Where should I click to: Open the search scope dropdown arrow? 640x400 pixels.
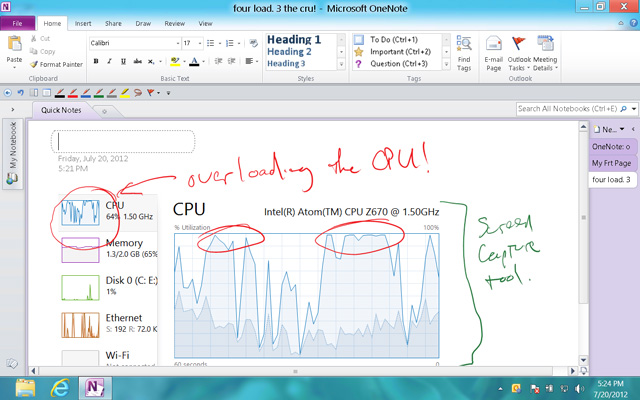tap(633, 109)
